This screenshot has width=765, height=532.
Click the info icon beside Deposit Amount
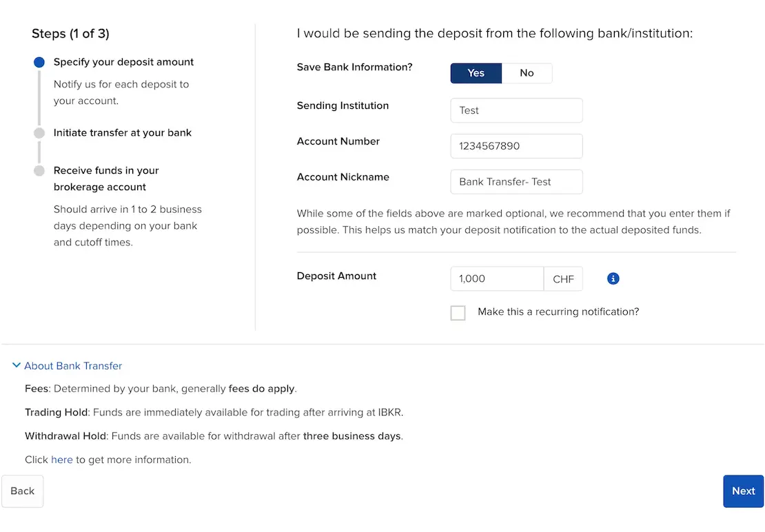coord(613,278)
